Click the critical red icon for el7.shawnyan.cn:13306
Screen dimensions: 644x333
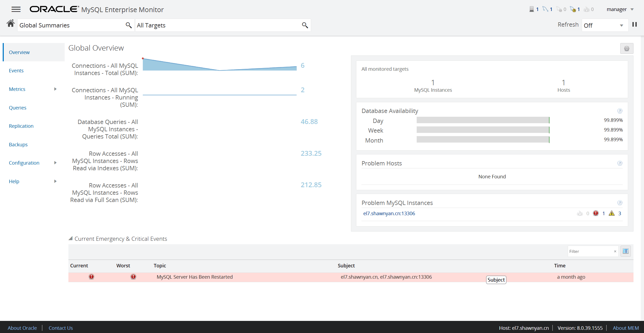coord(596,213)
